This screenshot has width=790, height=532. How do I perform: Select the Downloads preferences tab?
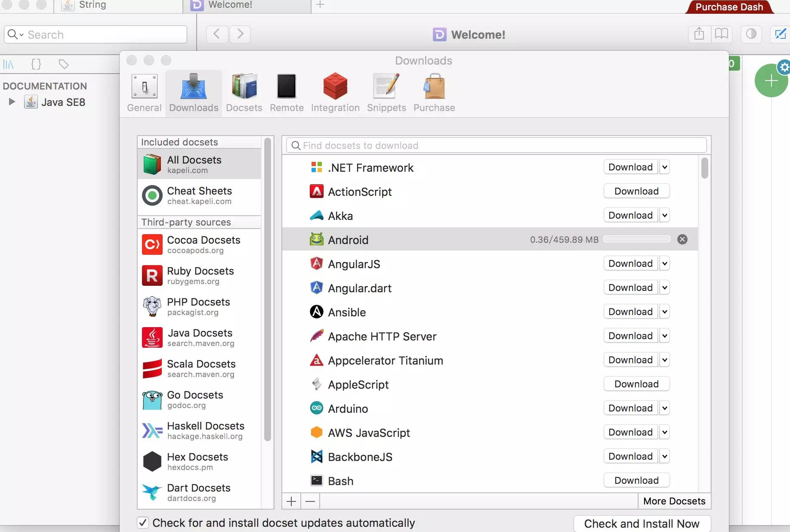coord(194,93)
